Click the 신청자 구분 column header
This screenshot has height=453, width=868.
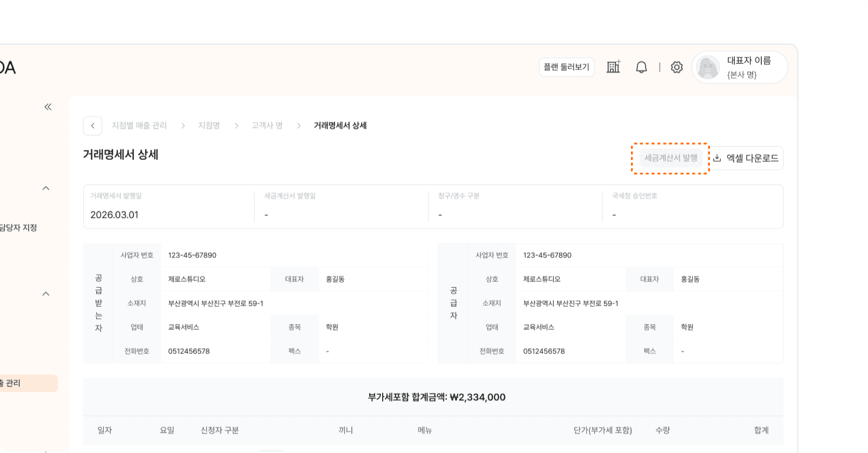(x=220, y=431)
